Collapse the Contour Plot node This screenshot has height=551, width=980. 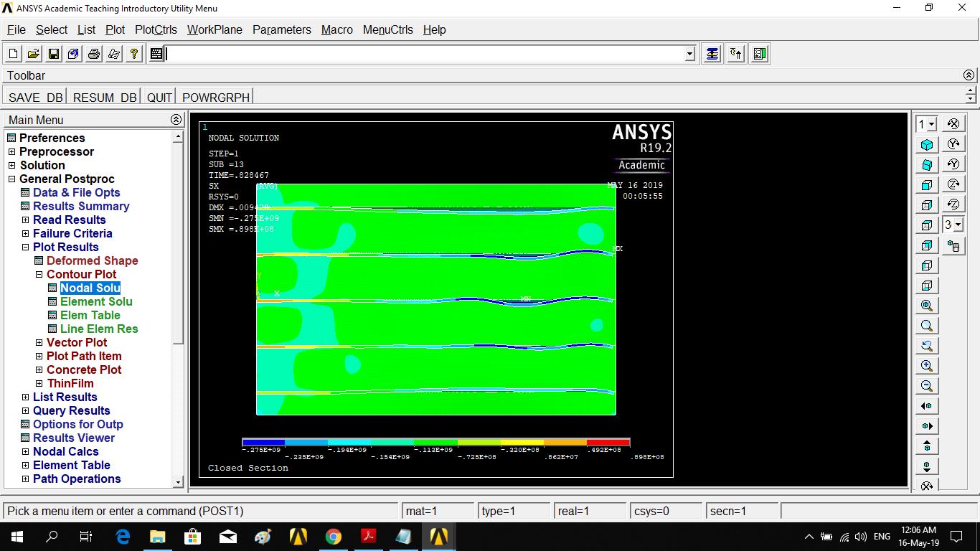(39, 274)
